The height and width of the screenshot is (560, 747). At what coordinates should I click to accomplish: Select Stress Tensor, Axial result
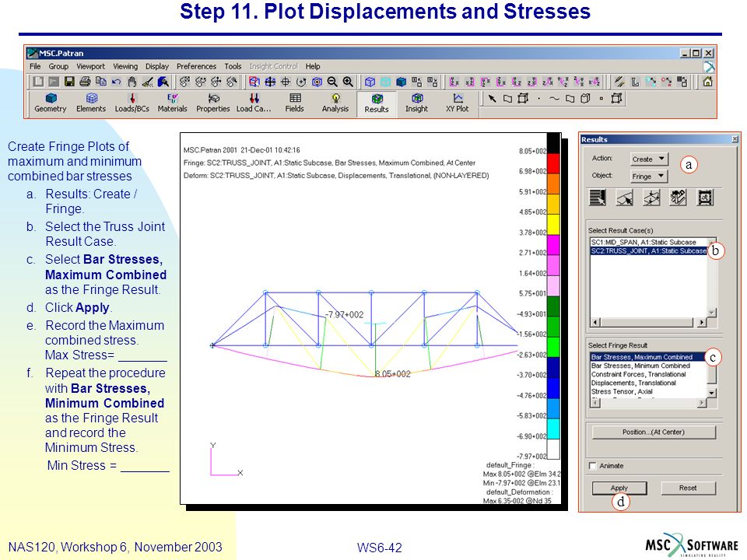[x=648, y=391]
